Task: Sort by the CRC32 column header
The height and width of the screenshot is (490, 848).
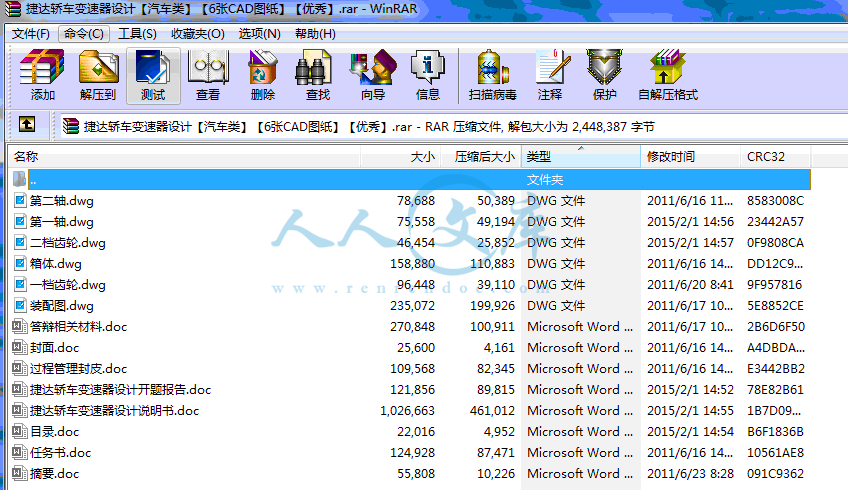Action: coord(775,157)
